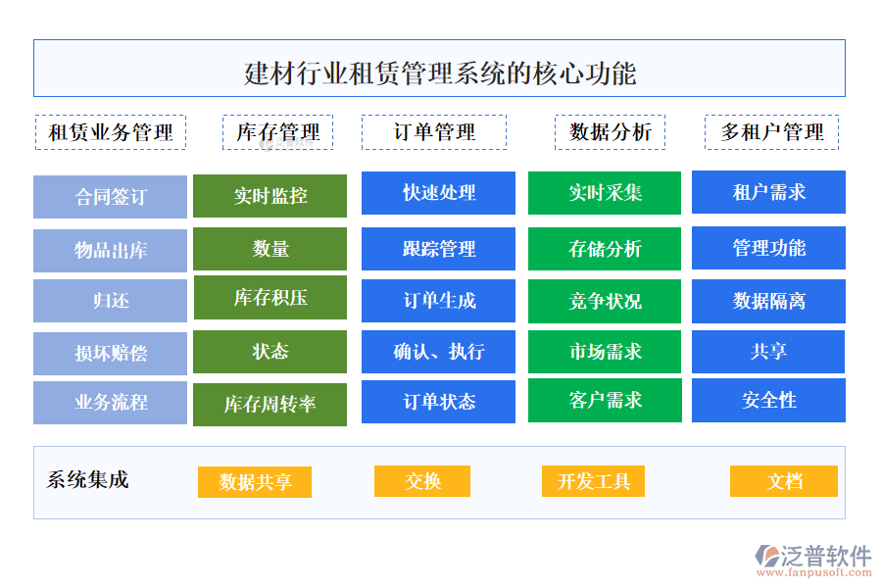Viewport: 882px width, 588px height.
Task: Switch to the 订单管理 header
Action: click(x=434, y=132)
